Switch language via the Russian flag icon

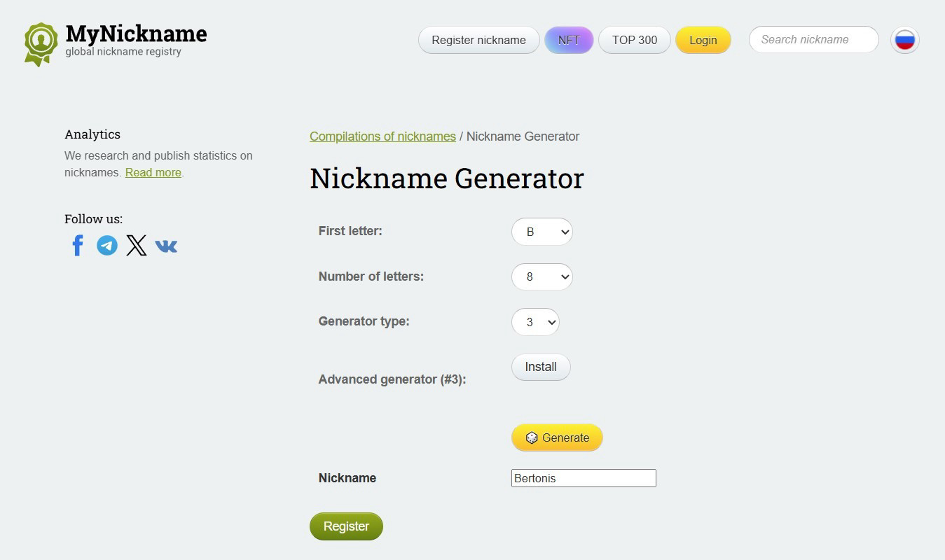tap(904, 40)
